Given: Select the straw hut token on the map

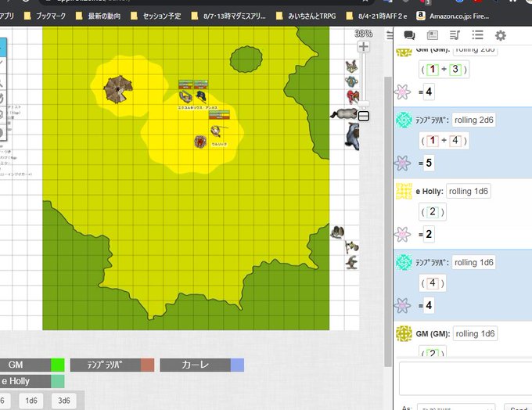Looking at the screenshot, I should pyautogui.click(x=117, y=90).
